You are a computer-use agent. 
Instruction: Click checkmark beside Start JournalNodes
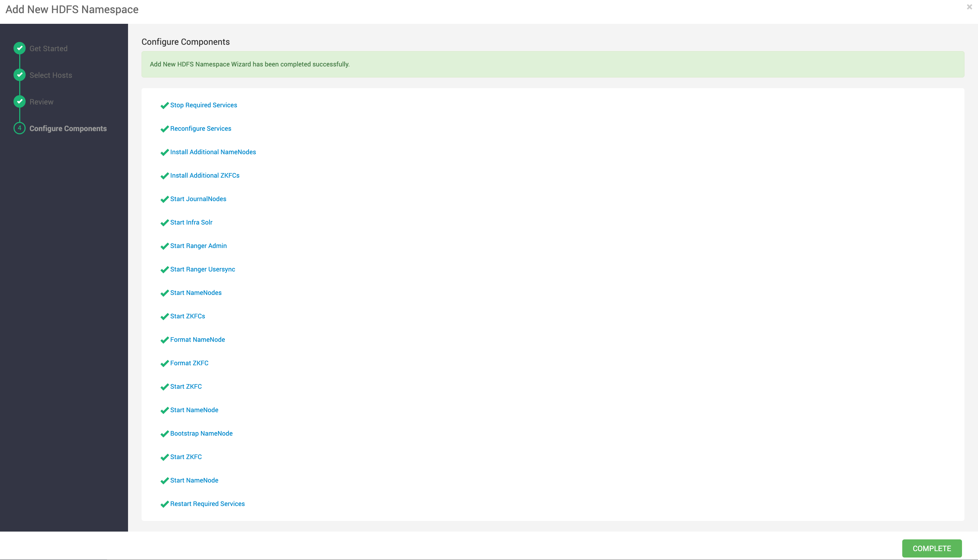click(x=165, y=199)
